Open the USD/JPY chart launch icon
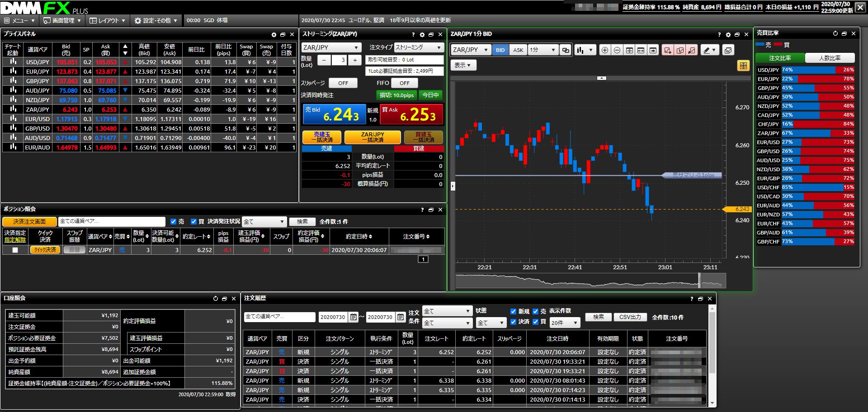Screen dimensions: 868x412 click(x=13, y=62)
